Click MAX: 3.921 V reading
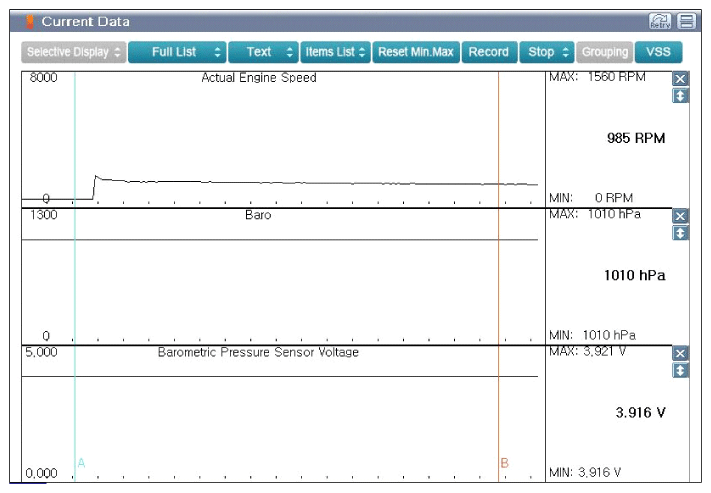 click(587, 351)
